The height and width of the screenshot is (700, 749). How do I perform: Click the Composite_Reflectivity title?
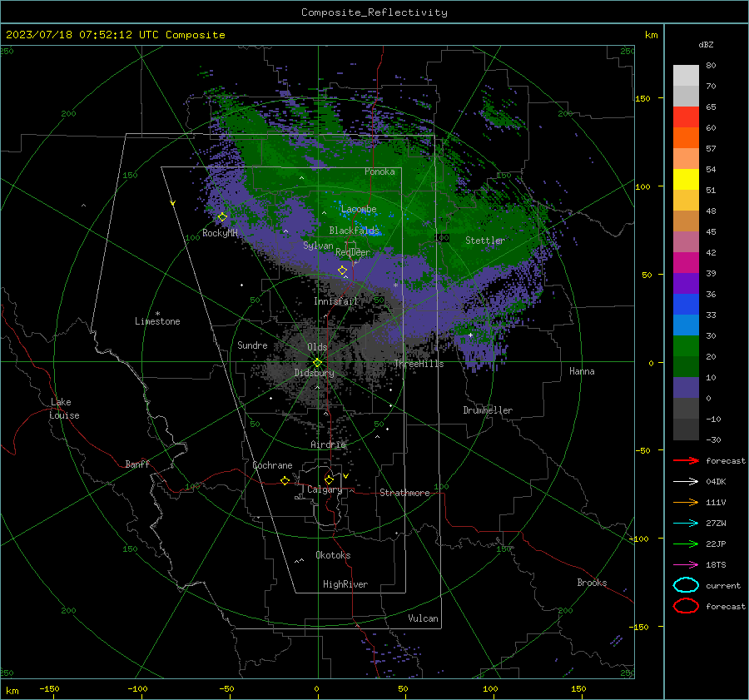pyautogui.click(x=374, y=12)
